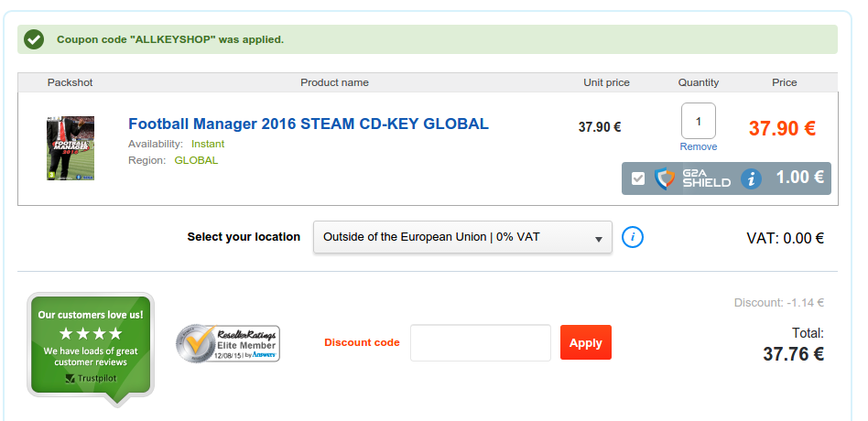The image size is (868, 421).
Task: Click the Product name column header
Action: tap(334, 82)
